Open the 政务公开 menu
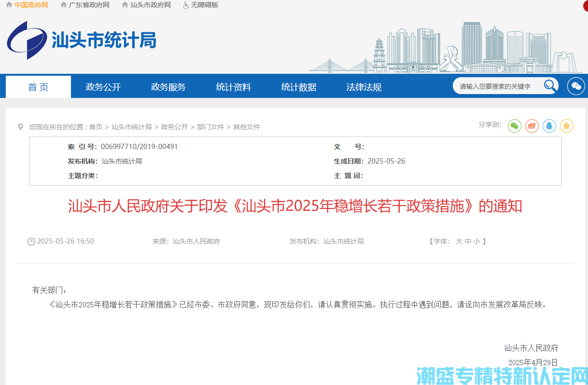This screenshot has height=385, width=588. tap(103, 87)
